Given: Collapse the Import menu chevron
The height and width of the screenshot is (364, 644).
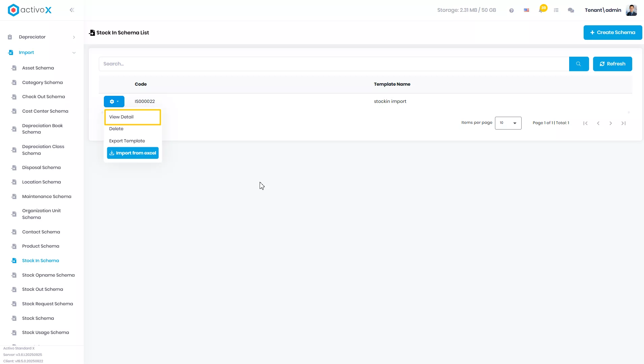Looking at the screenshot, I should 74,53.
